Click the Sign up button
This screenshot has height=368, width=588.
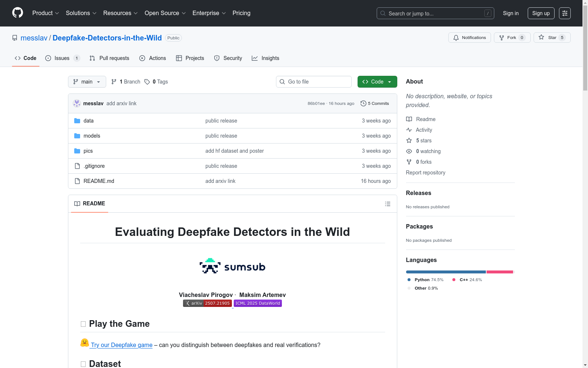541,13
